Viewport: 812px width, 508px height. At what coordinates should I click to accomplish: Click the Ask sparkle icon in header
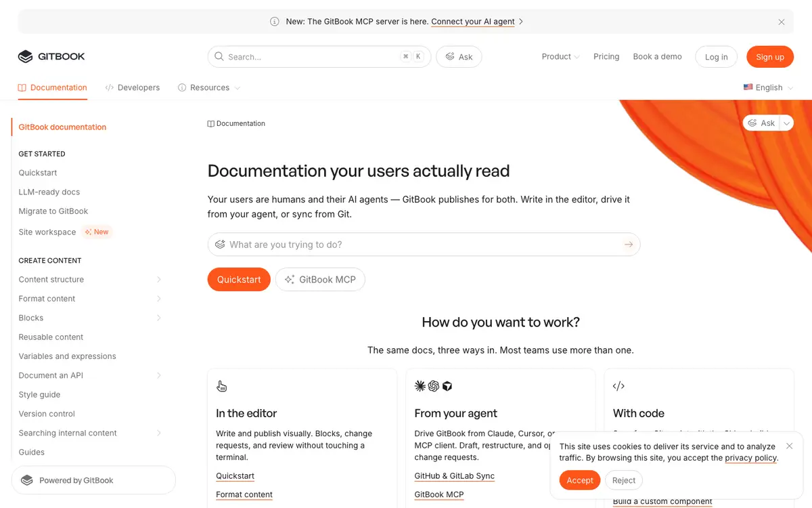450,57
